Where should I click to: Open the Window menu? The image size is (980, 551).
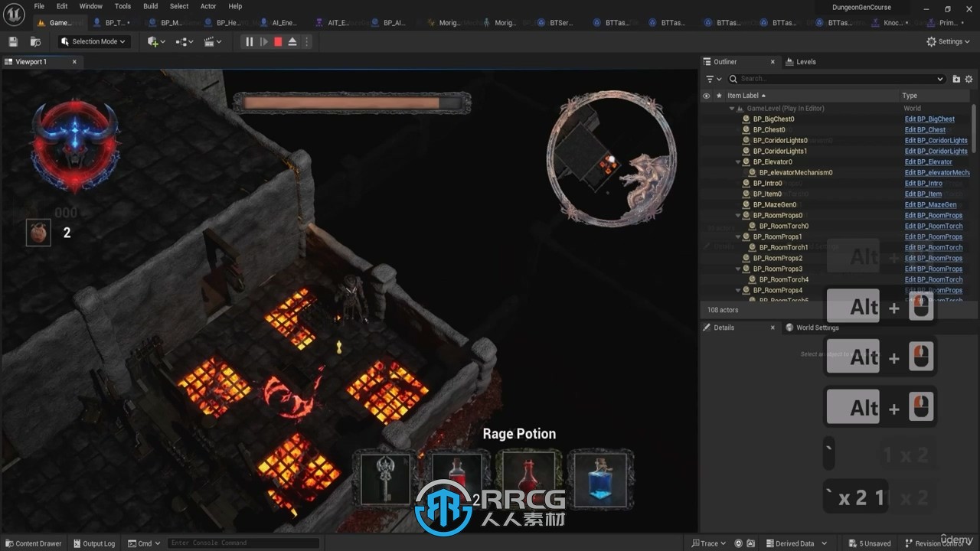tap(90, 6)
